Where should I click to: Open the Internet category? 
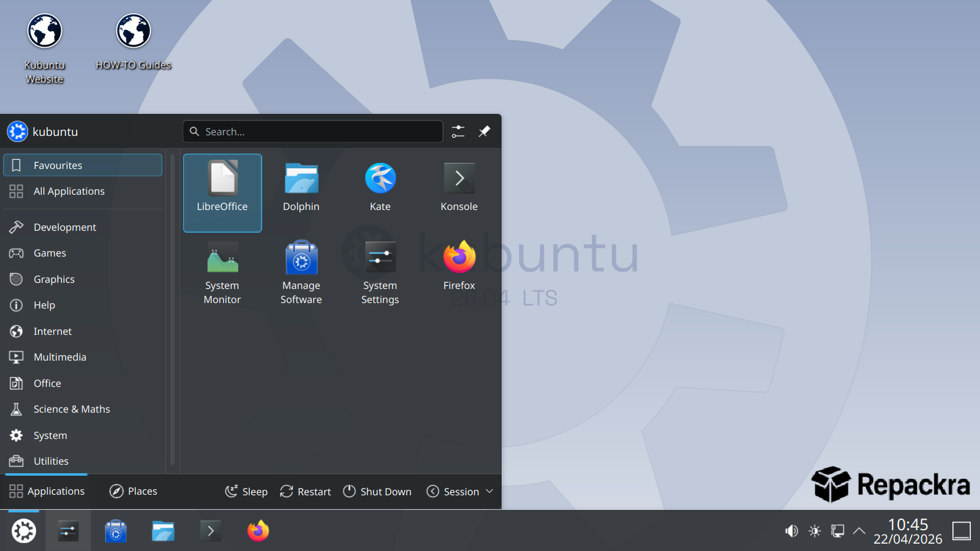tap(83, 331)
